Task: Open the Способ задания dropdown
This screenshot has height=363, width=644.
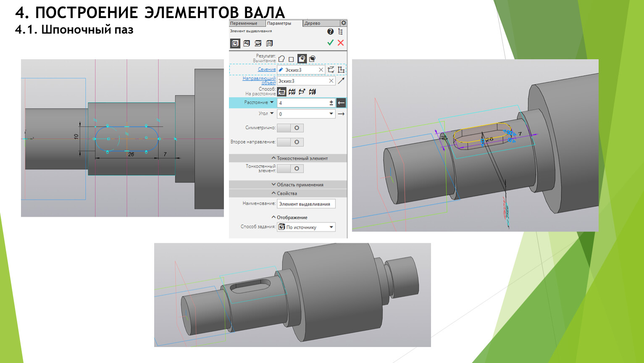Action: (331, 227)
